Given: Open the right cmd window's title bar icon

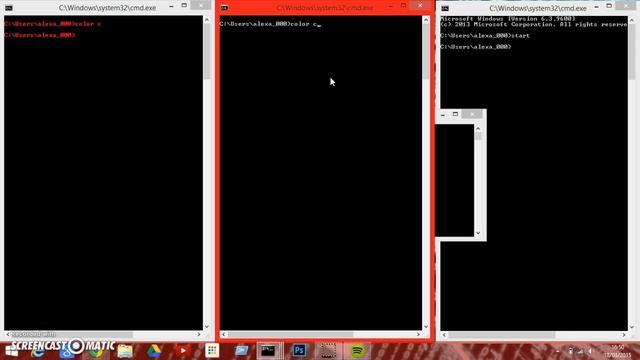Looking at the screenshot, I should coord(445,8).
